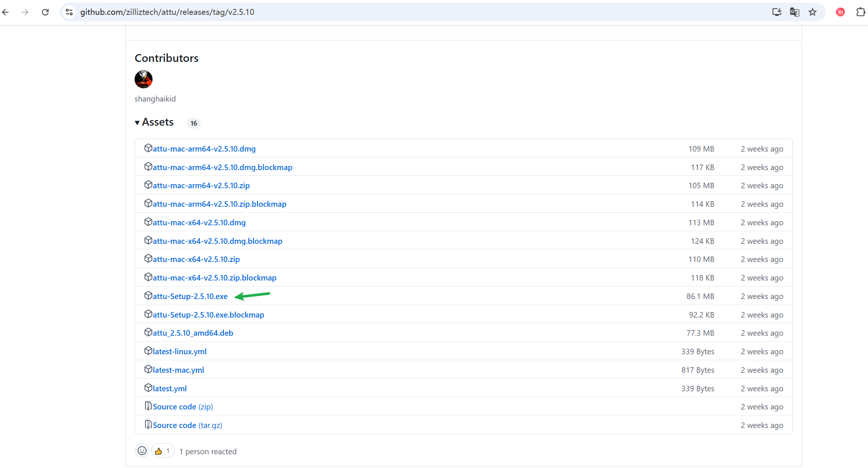
Task: Toggle the thumbs up reaction
Action: [x=163, y=451]
